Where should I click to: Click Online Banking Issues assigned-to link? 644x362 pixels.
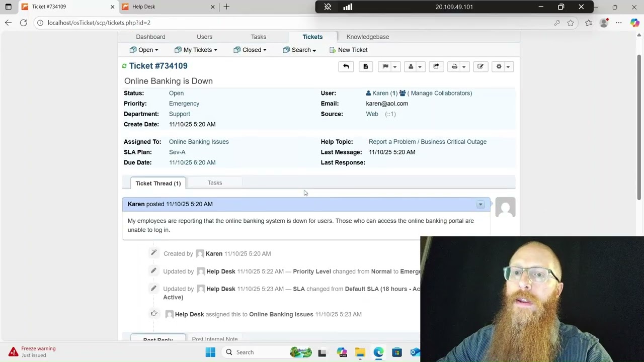[199, 142]
